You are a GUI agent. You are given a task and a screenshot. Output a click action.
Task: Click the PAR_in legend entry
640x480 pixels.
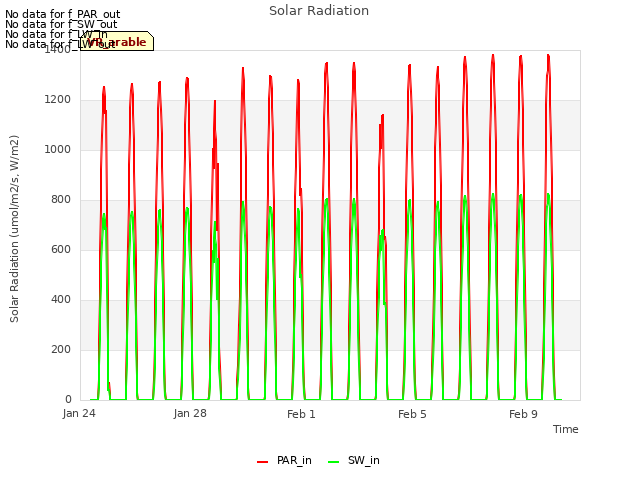tap(284, 460)
